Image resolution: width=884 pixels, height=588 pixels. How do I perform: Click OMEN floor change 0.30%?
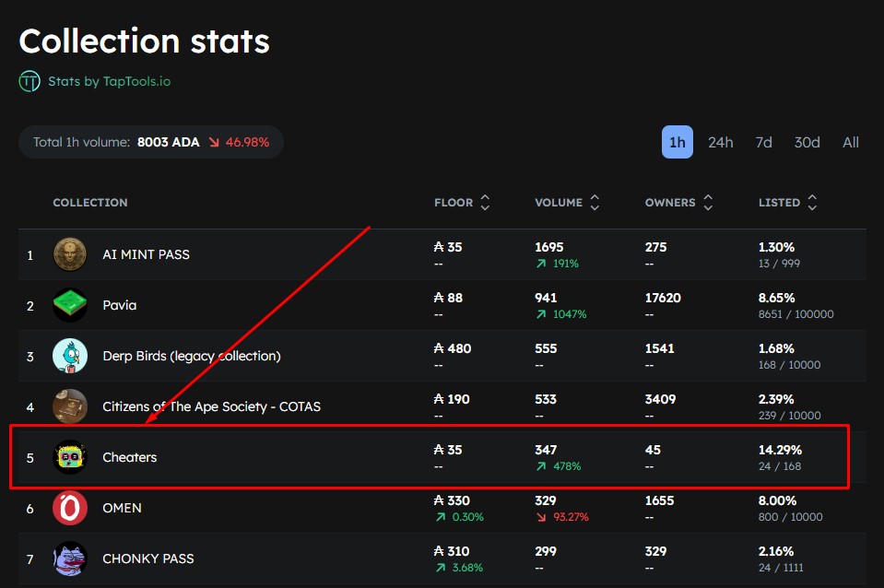[459, 517]
